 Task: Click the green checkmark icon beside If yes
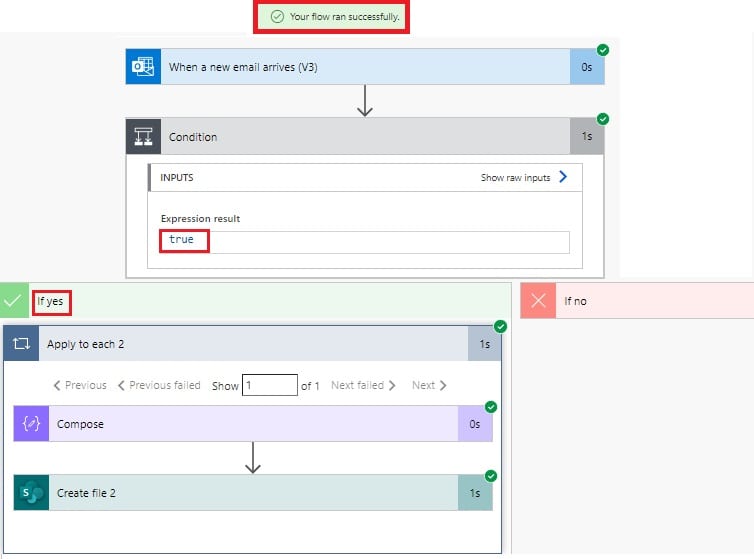(x=14, y=301)
